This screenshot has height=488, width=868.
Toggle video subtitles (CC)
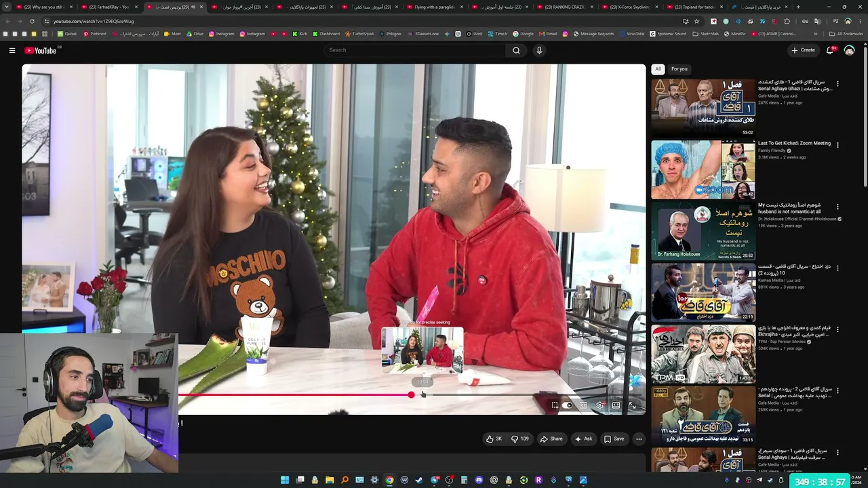(x=583, y=405)
